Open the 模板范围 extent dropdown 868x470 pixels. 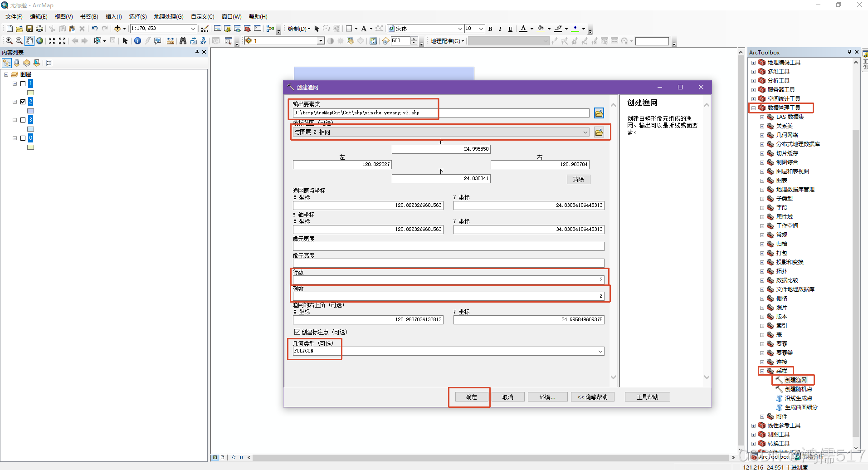tap(585, 132)
